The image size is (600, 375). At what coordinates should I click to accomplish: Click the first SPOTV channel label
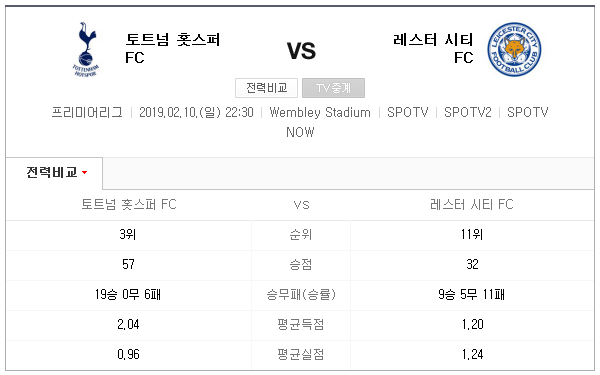coord(408,112)
